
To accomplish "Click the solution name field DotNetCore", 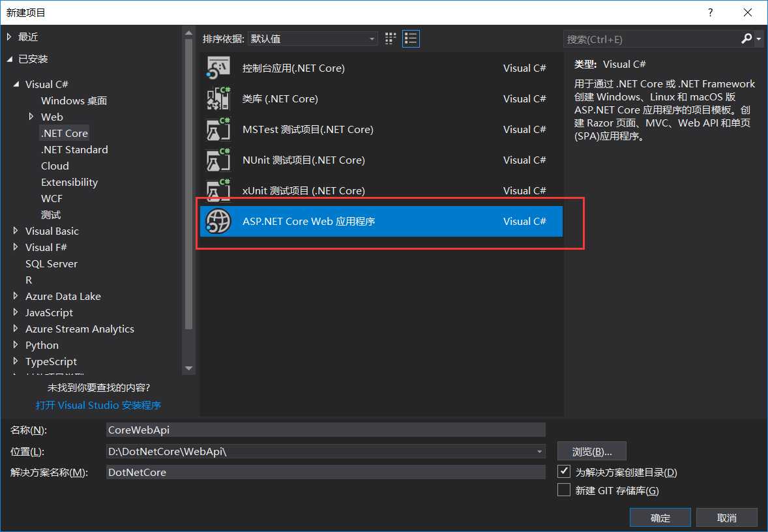I will click(x=326, y=472).
